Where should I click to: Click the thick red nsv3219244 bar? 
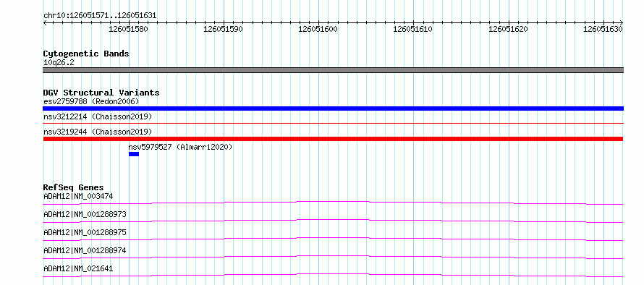333,139
